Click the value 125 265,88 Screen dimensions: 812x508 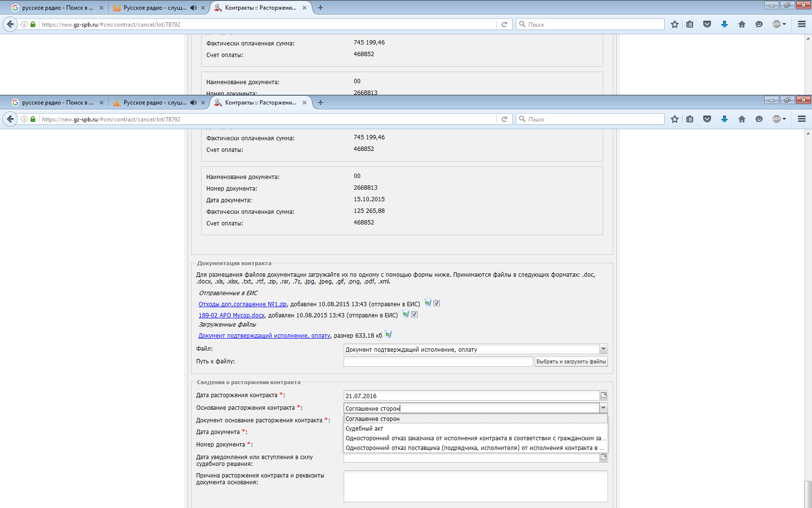369,211
